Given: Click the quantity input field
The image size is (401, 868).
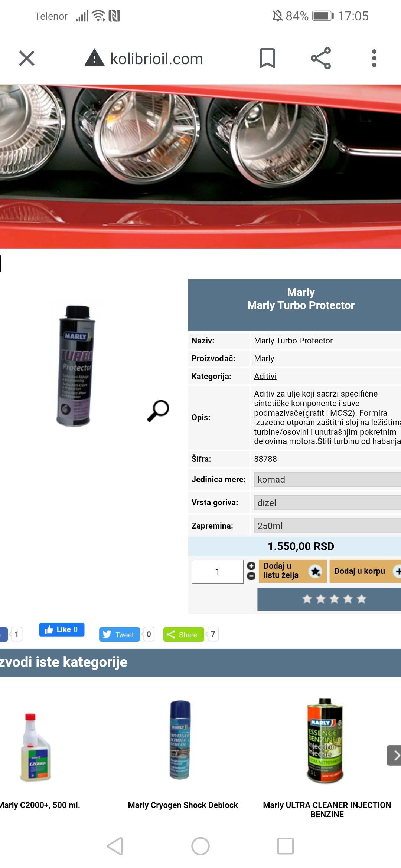Looking at the screenshot, I should (218, 572).
